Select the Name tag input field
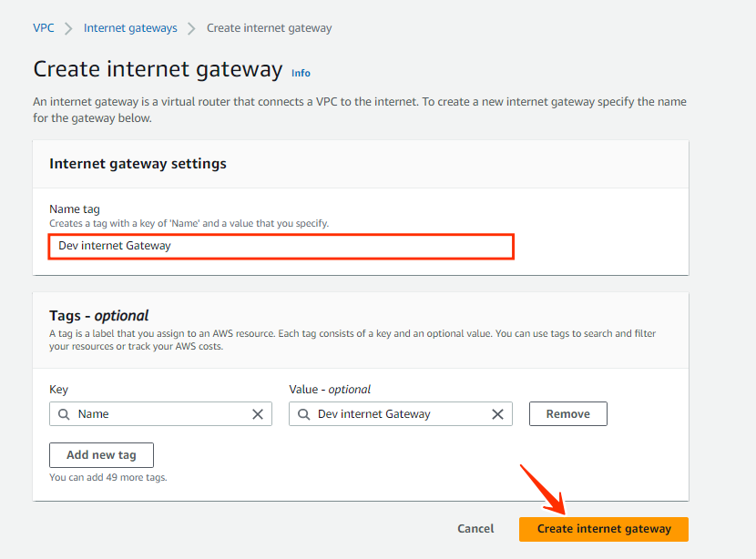This screenshot has height=559, width=756. (x=281, y=245)
